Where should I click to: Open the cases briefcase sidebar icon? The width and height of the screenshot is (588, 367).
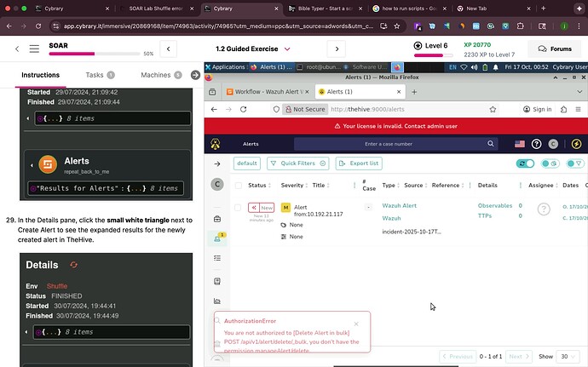(x=217, y=219)
